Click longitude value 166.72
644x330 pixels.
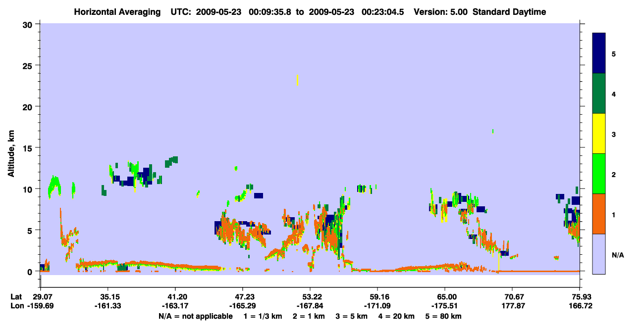tap(580, 306)
